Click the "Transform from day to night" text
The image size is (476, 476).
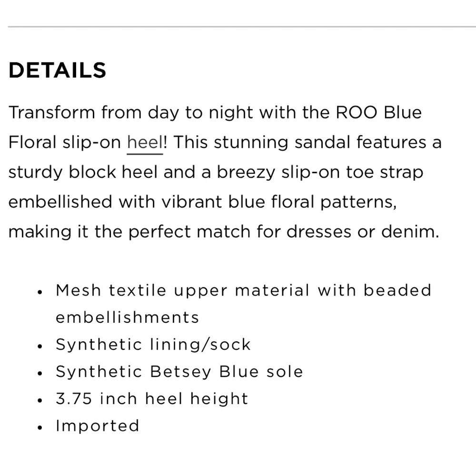point(127,113)
